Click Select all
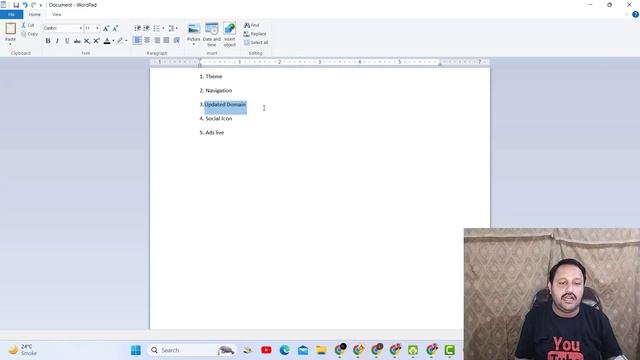Viewport: 640px width, 360px height. (256, 42)
